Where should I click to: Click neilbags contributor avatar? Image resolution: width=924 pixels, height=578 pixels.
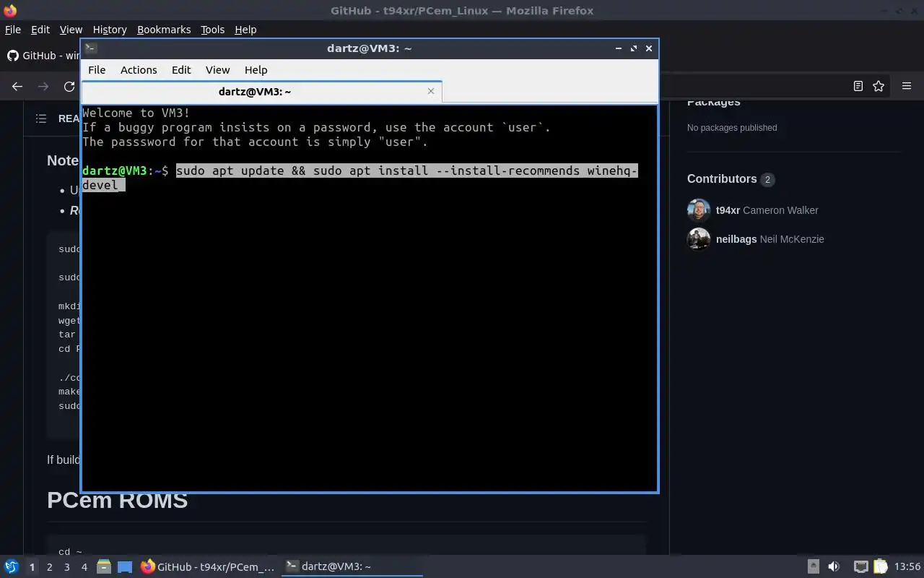coord(699,239)
